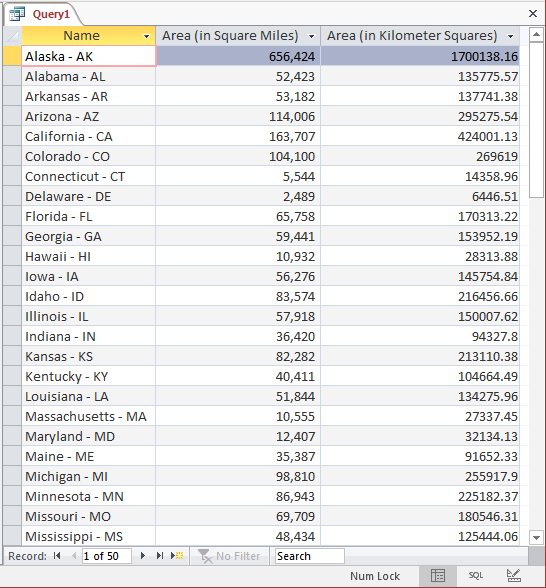Screen dimensions: 546x588
Task: Switch to SQL View icon
Action: click(476, 575)
